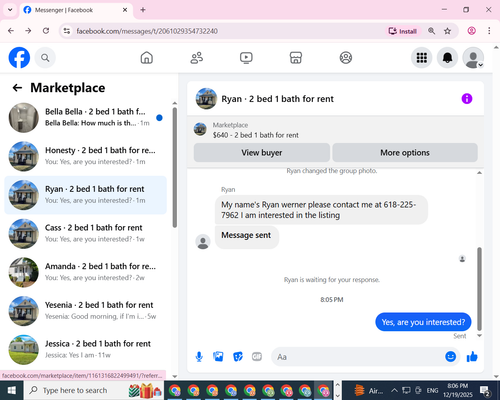Click the back arrow beside Marketplace
This screenshot has height=400, width=500.
pos(17,88)
